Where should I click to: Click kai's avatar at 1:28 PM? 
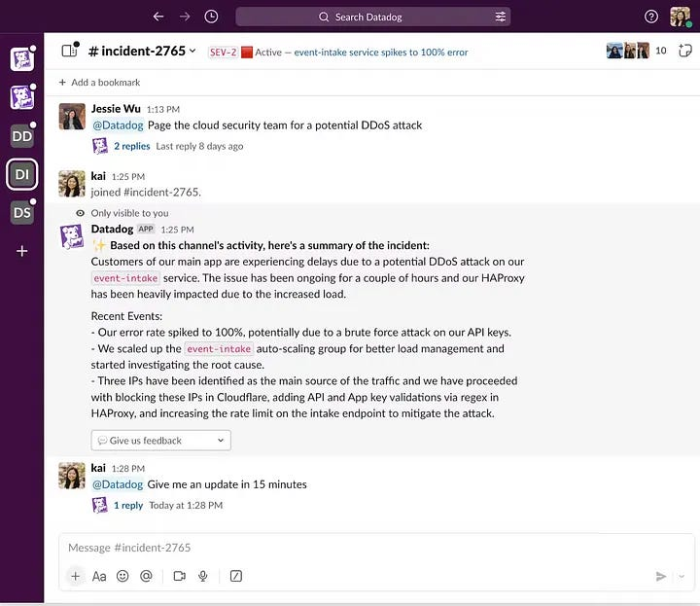click(x=72, y=476)
